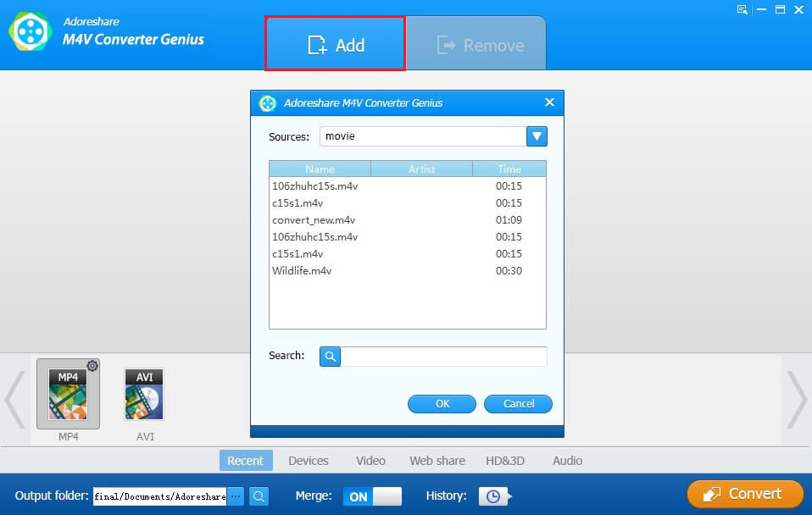Expand the Sources dropdown showing movie
812x515 pixels.
[538, 136]
